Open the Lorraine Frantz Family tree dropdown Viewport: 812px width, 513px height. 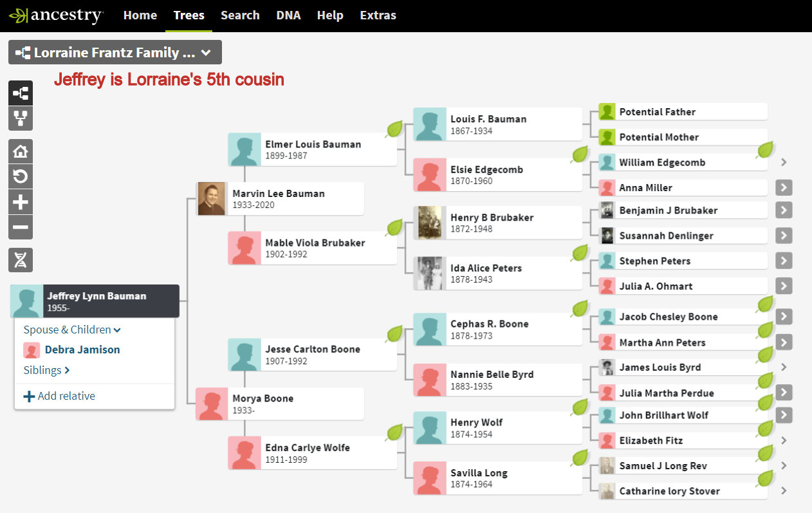click(115, 53)
